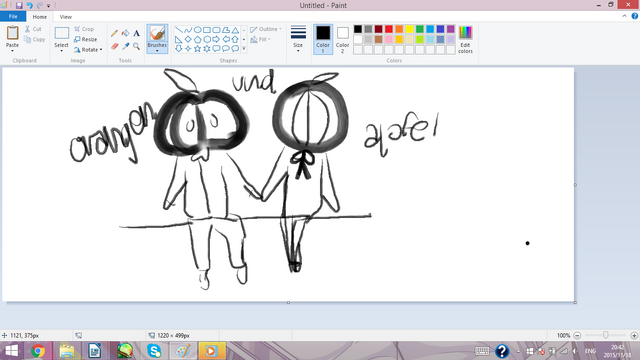
Task: Select the Color picker eyedropper tool
Action: click(126, 46)
